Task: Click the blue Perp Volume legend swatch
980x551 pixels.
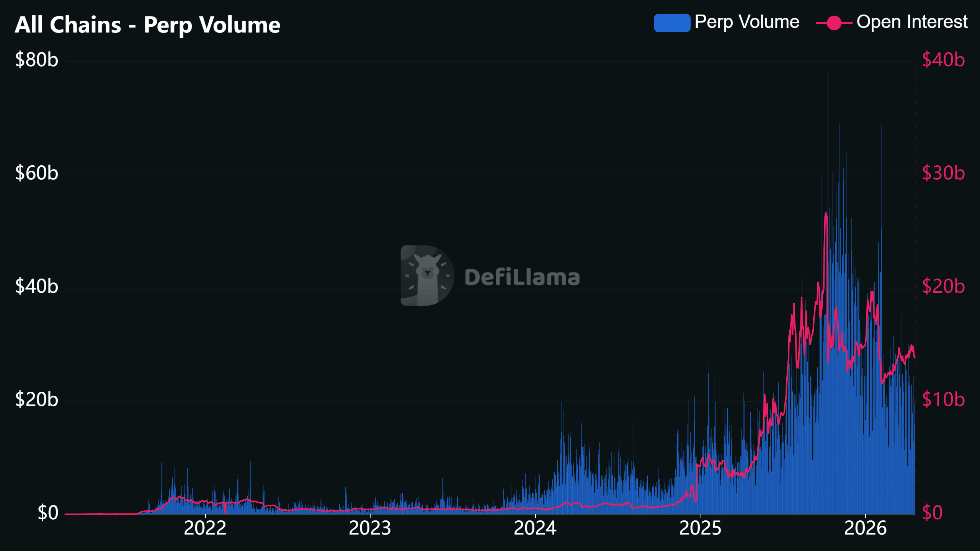Action: tap(672, 23)
